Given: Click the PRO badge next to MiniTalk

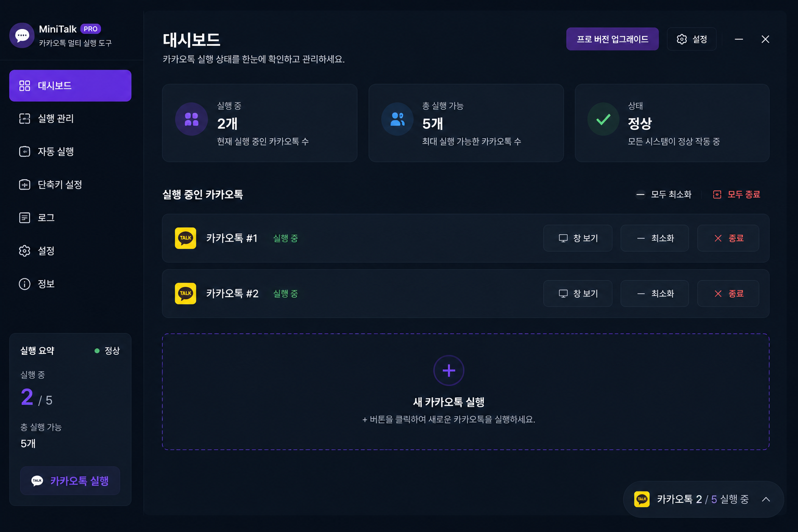Looking at the screenshot, I should (x=90, y=29).
